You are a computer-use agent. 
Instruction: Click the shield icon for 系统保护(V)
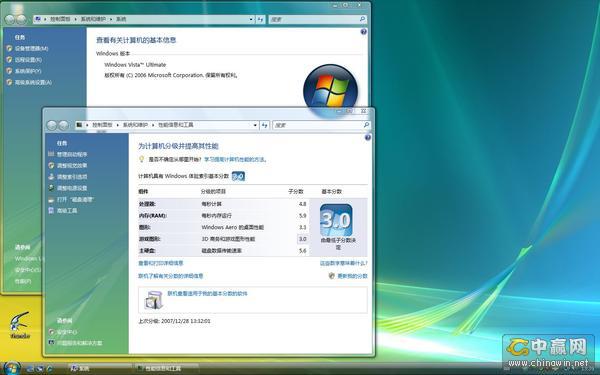9,71
